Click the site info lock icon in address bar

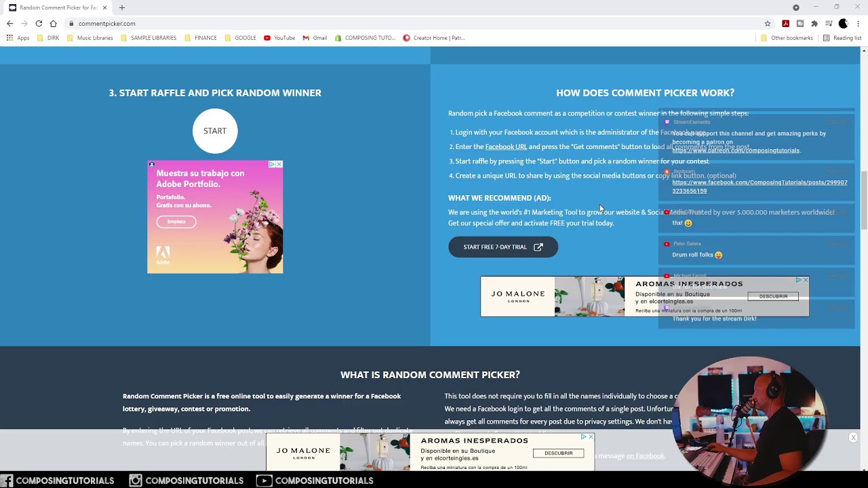pyautogui.click(x=71, y=24)
